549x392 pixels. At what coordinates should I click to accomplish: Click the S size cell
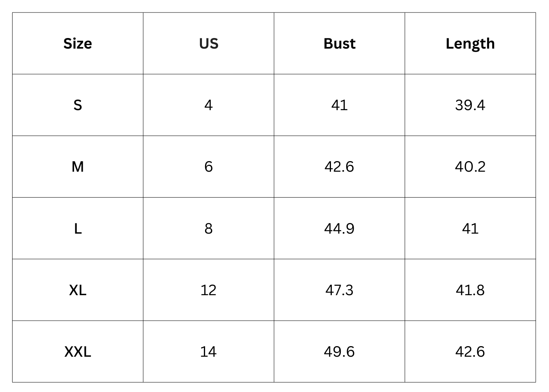click(78, 105)
